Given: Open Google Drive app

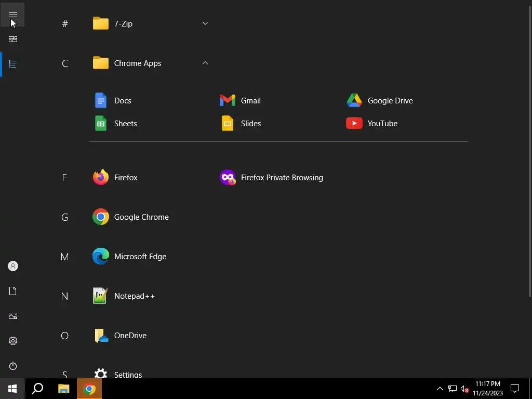Looking at the screenshot, I should [380, 101].
